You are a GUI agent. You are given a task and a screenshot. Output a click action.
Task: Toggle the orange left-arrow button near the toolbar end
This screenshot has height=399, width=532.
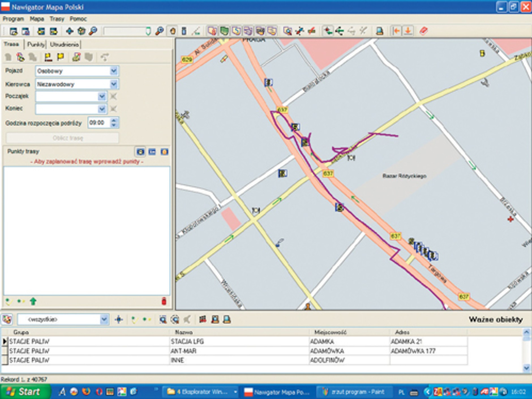point(395,31)
